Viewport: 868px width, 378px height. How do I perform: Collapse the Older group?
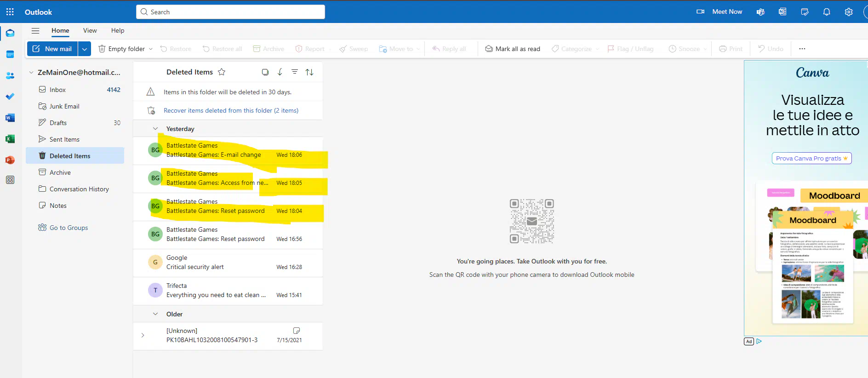155,314
